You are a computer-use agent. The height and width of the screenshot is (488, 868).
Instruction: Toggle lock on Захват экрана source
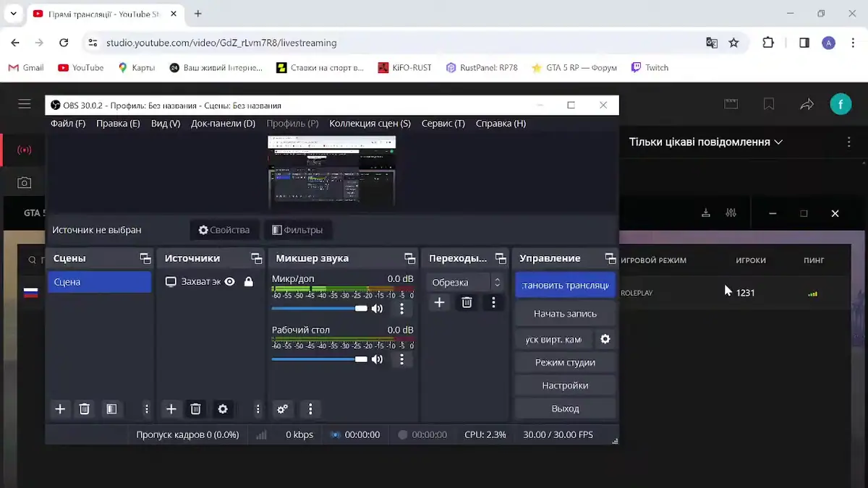tap(249, 282)
